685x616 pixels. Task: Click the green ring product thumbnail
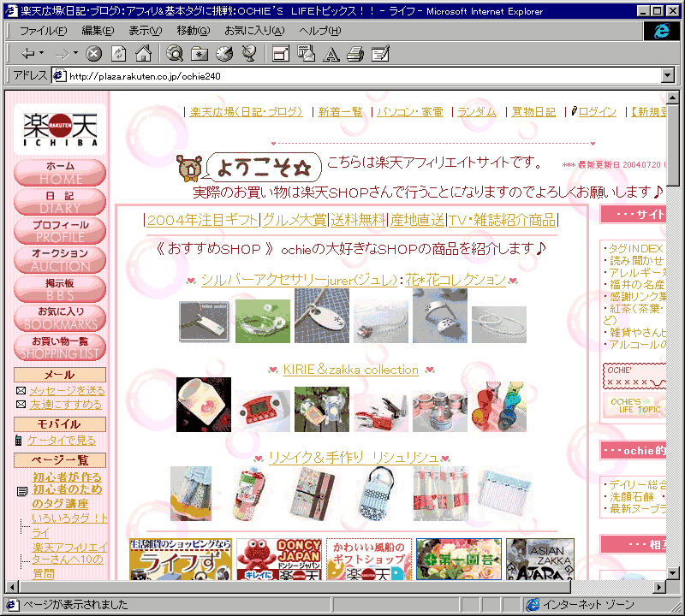[263, 321]
